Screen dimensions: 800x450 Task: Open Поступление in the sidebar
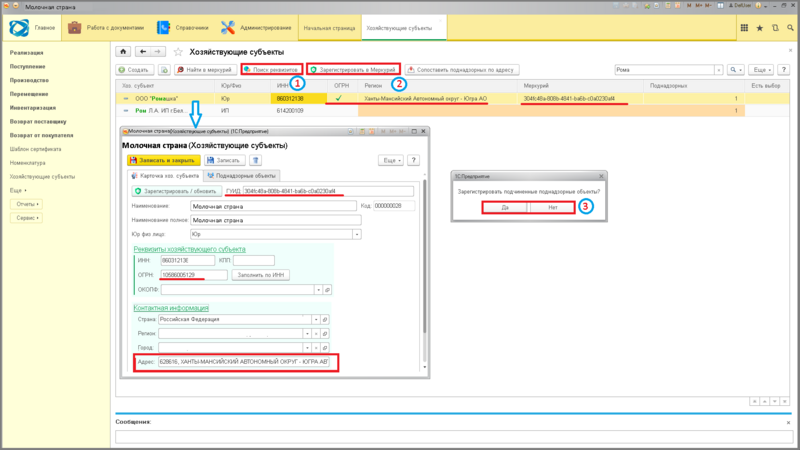pos(27,66)
